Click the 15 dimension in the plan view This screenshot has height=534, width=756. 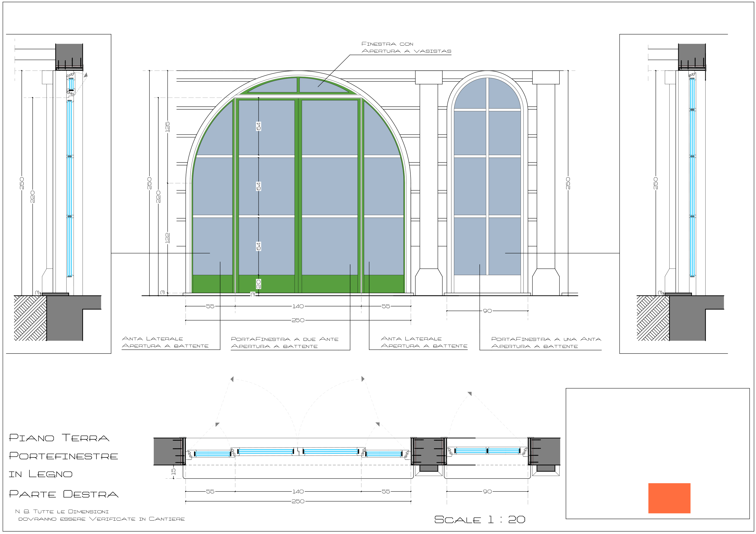point(174,471)
